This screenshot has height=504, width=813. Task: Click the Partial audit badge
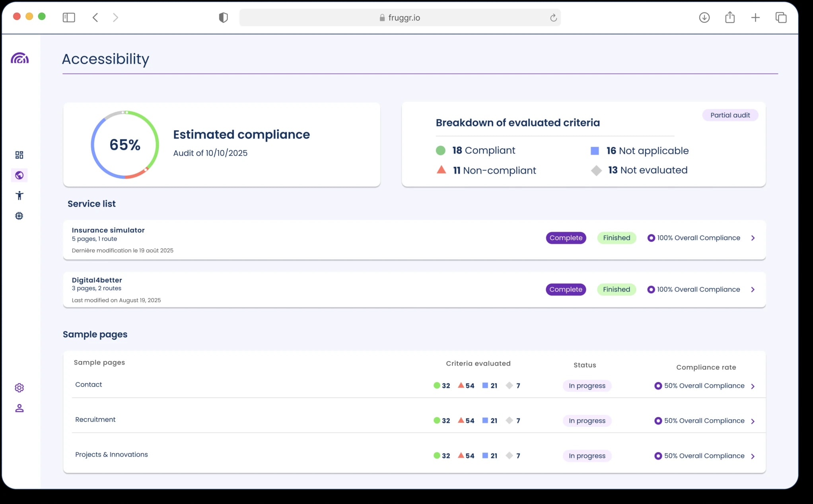click(730, 115)
